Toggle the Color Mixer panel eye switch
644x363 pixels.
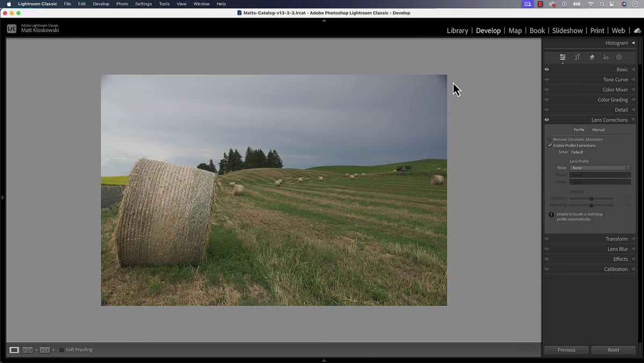pyautogui.click(x=547, y=90)
